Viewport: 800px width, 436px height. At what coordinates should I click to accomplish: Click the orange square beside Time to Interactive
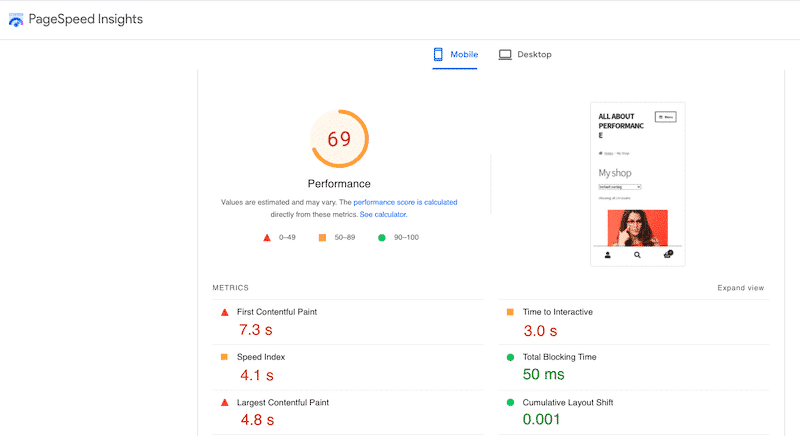pyautogui.click(x=510, y=312)
